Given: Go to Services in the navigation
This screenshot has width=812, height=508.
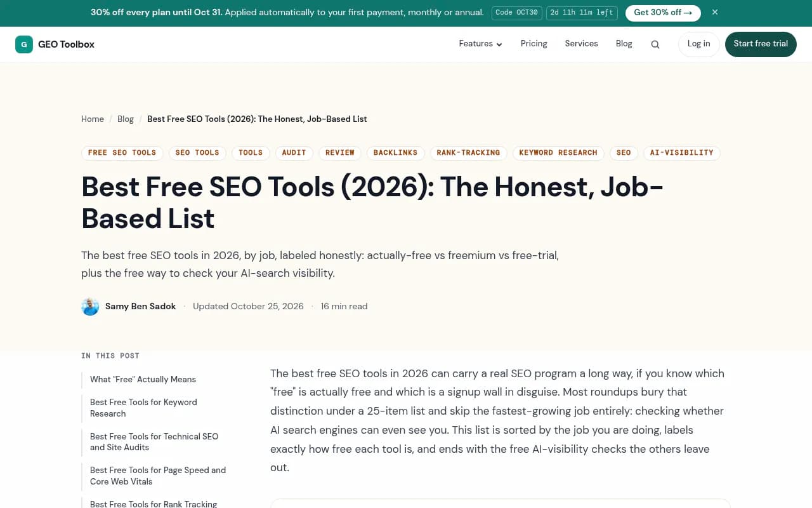Looking at the screenshot, I should (x=581, y=44).
